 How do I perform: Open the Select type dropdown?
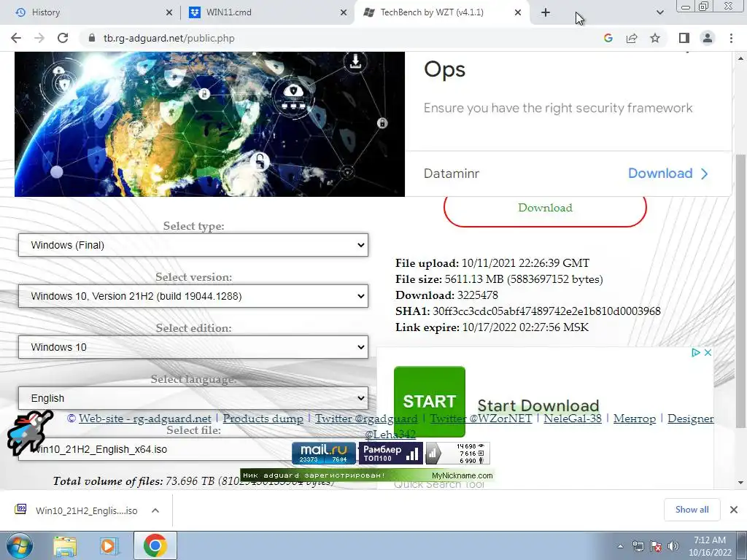coord(193,245)
